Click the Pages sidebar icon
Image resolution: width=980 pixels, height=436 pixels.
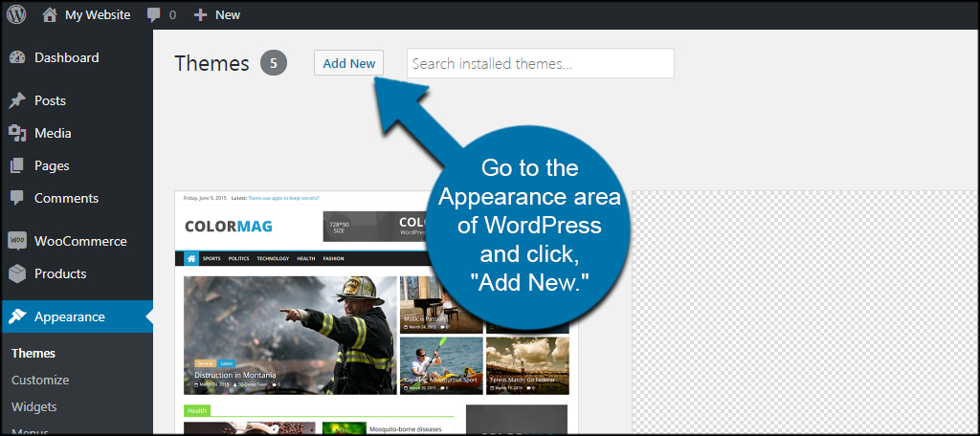tap(16, 165)
